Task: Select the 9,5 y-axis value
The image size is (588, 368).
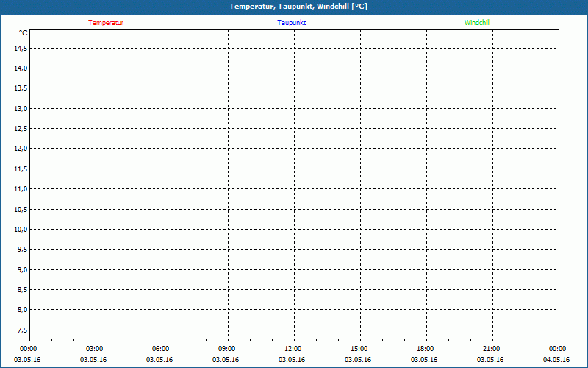Action: click(x=23, y=250)
